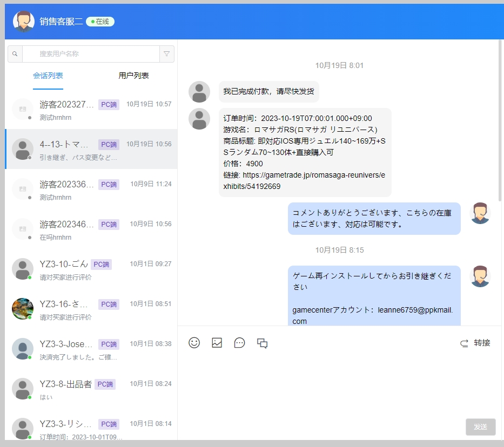
Task: Open the conversation YZ3-10-ごん
Action: click(91, 269)
